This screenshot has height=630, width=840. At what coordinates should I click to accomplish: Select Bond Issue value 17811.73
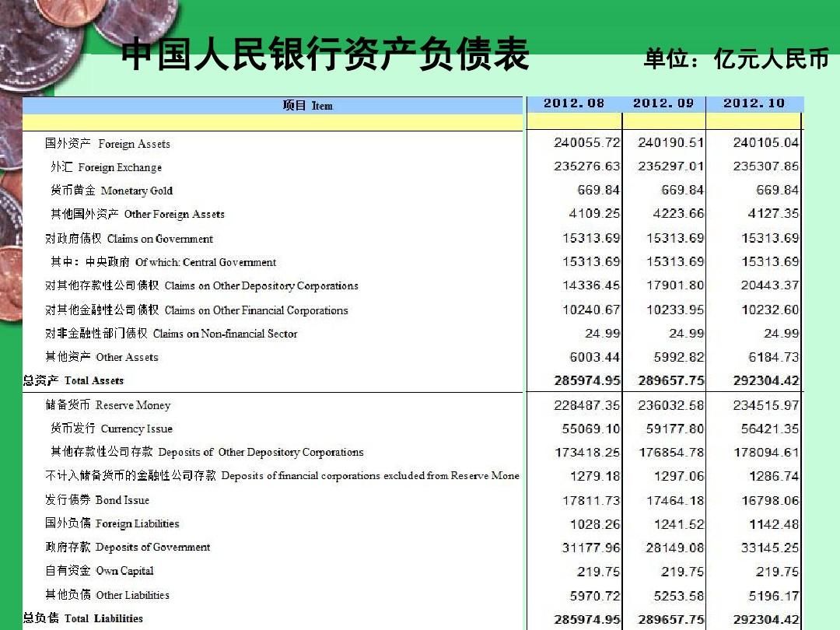tap(591, 500)
